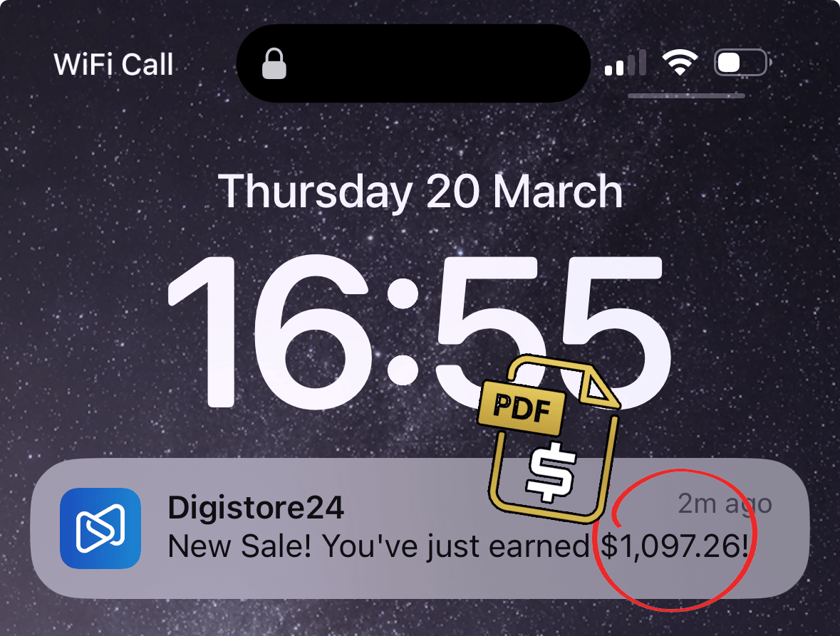Tap the dollar sign on PDF icon
Screen dimensions: 840x636
[551, 472]
